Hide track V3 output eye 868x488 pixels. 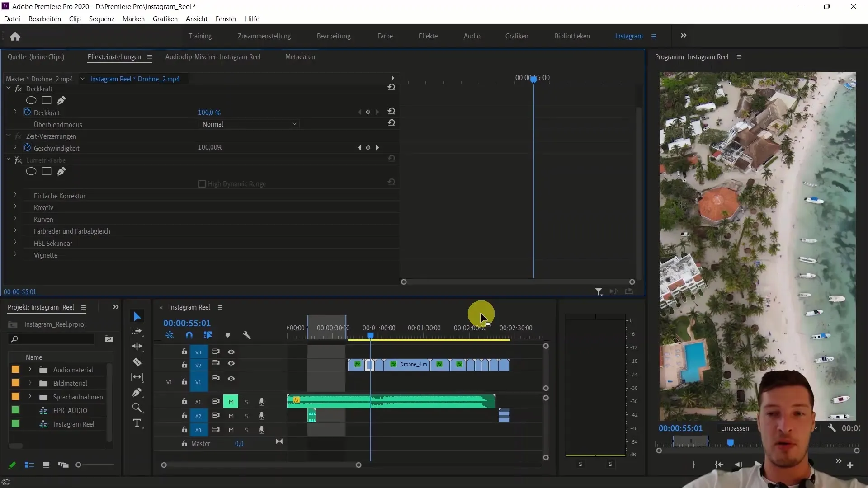click(x=231, y=352)
